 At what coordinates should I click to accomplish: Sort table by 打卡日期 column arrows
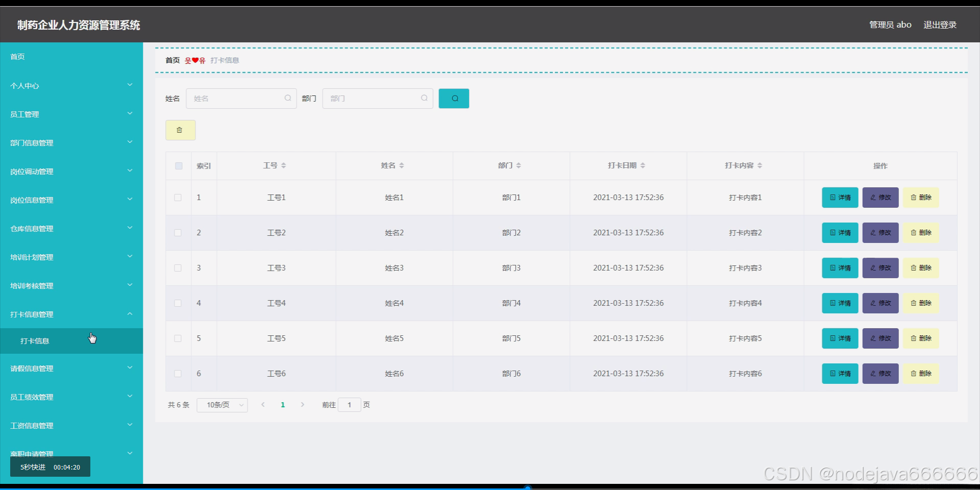[643, 165]
